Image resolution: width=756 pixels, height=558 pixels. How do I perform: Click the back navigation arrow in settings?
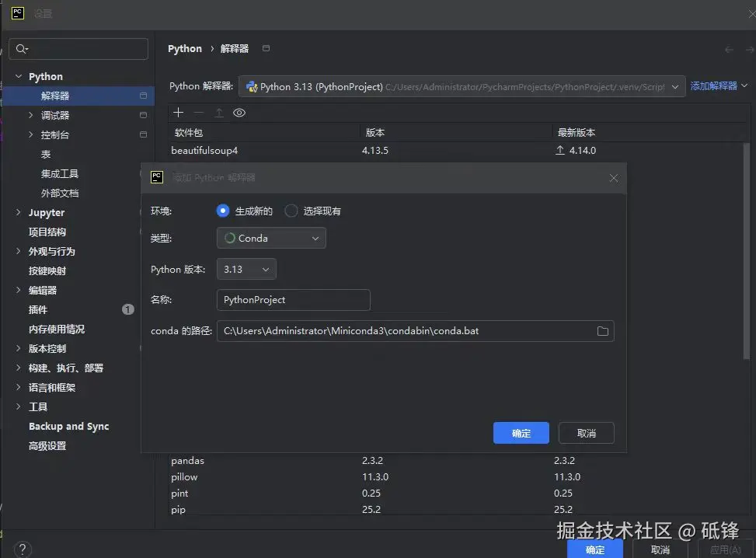pyautogui.click(x=729, y=50)
